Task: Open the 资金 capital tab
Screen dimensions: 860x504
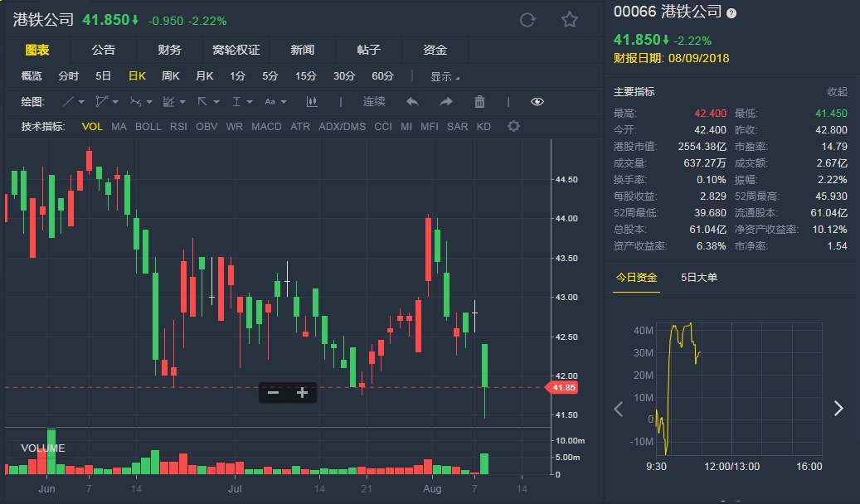Action: tap(435, 50)
